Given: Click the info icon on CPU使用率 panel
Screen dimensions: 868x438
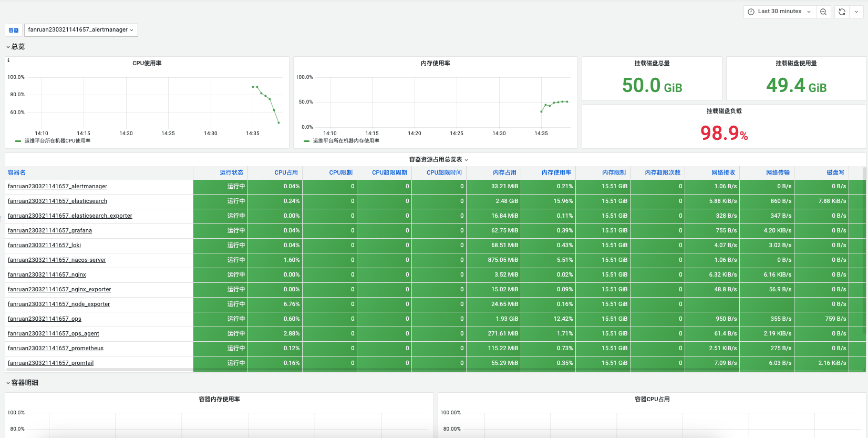Looking at the screenshot, I should [x=8, y=60].
